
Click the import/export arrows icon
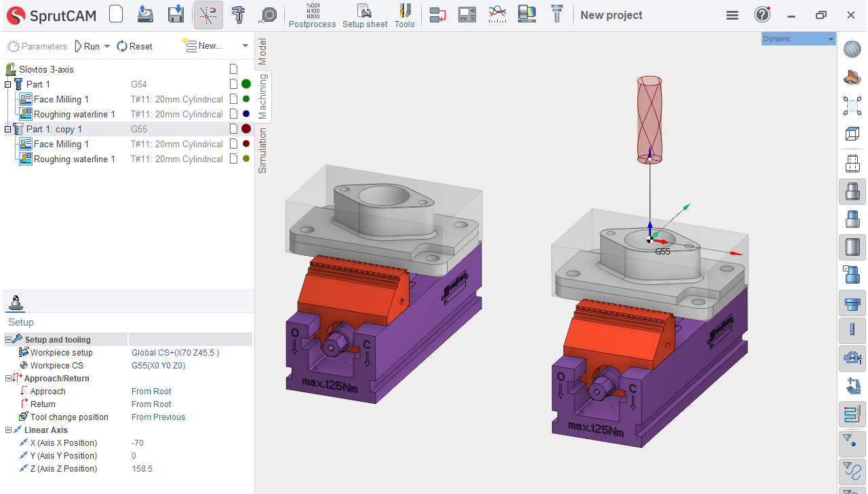pos(438,14)
